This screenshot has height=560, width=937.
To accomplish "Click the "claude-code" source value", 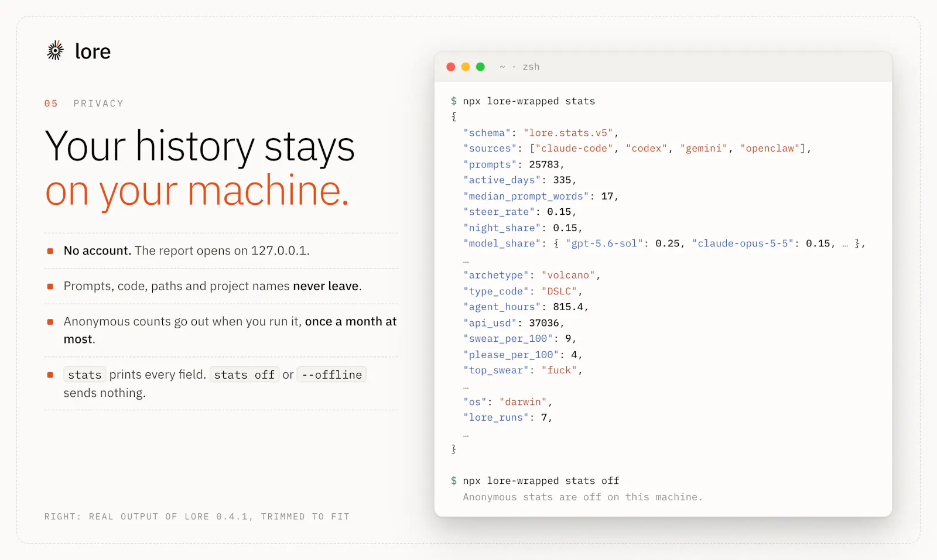I will [574, 149].
